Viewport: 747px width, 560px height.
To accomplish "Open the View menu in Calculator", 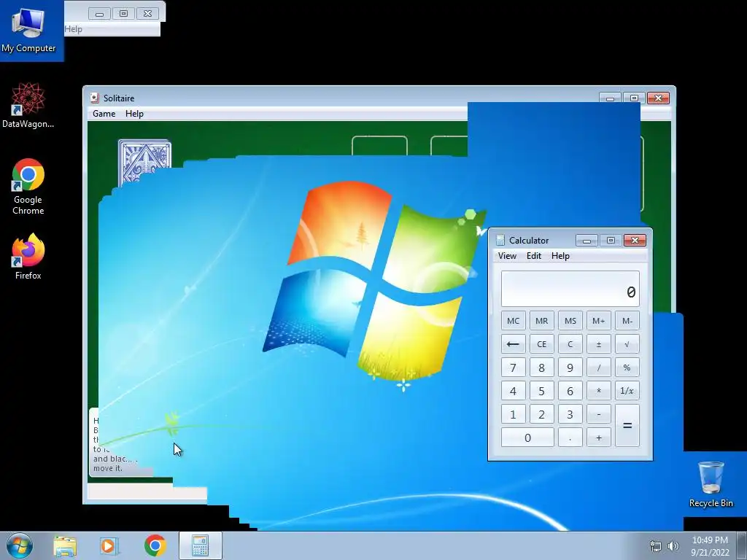I will (507, 256).
